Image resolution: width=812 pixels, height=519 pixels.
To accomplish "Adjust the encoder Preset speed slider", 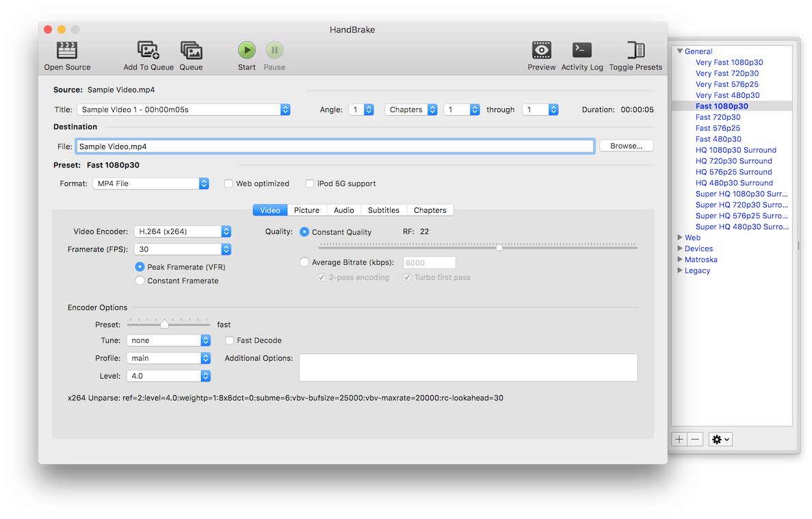I will [x=163, y=324].
